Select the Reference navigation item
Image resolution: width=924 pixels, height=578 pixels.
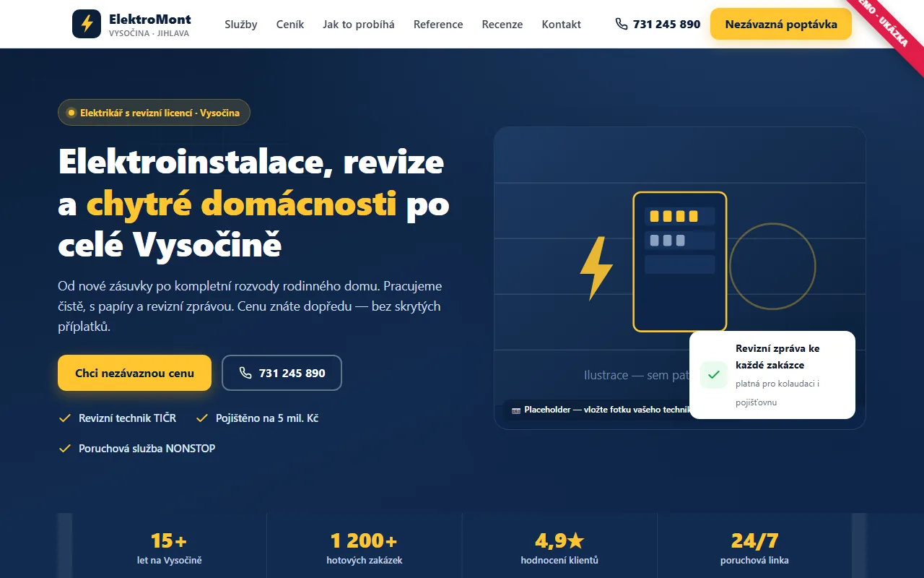click(x=438, y=24)
